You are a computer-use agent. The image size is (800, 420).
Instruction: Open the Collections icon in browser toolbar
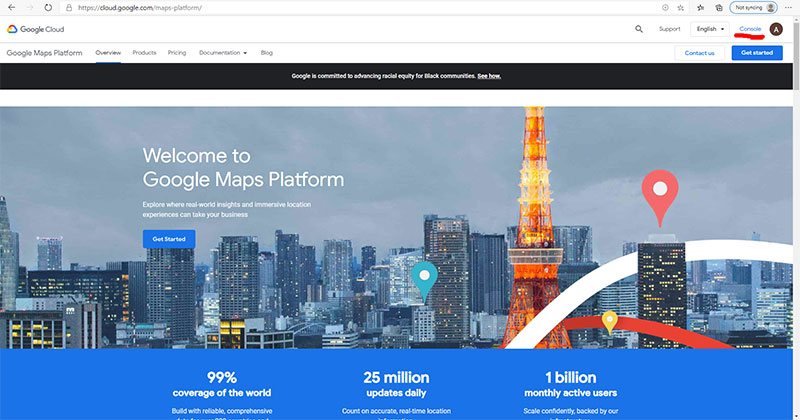pos(719,8)
